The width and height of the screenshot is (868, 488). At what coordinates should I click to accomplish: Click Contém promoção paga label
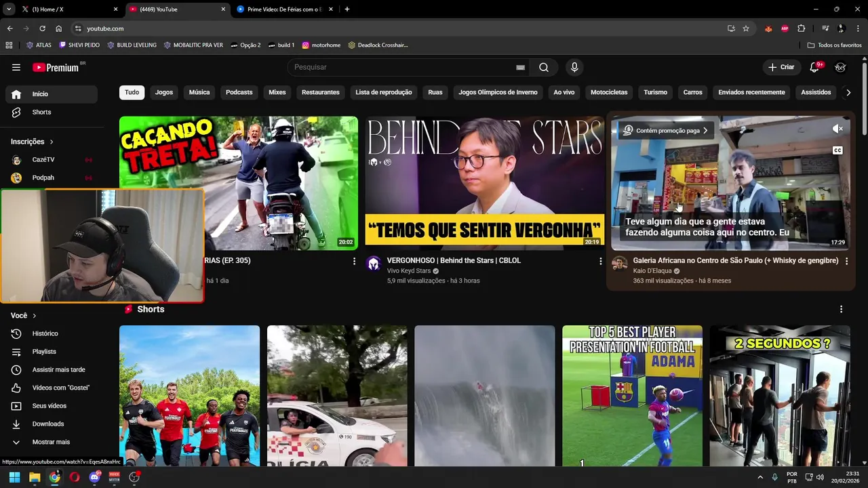click(666, 130)
